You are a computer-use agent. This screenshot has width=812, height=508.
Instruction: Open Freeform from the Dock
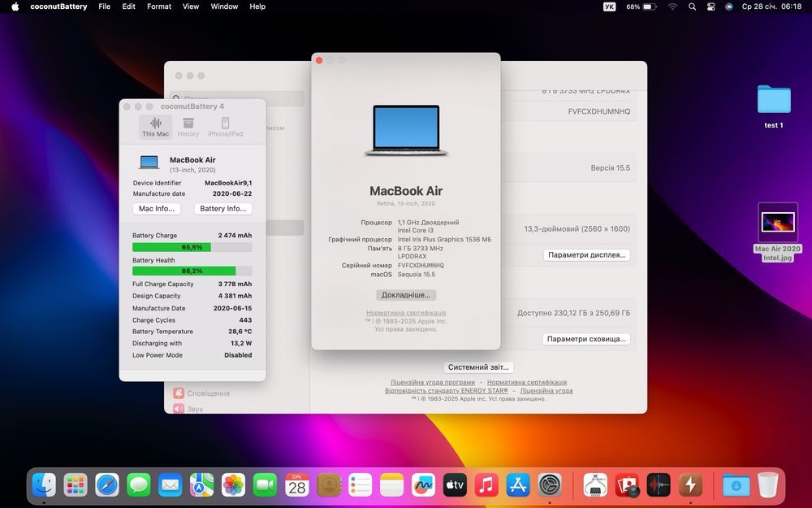[423, 486]
